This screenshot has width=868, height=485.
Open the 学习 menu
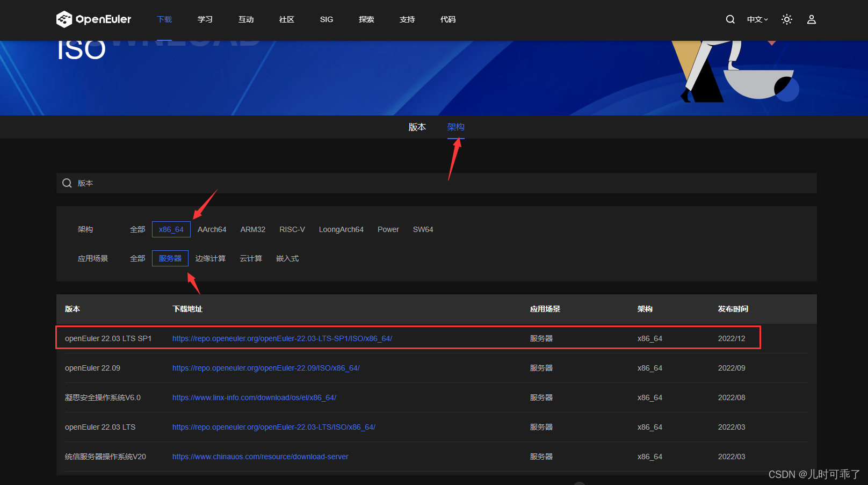point(205,19)
